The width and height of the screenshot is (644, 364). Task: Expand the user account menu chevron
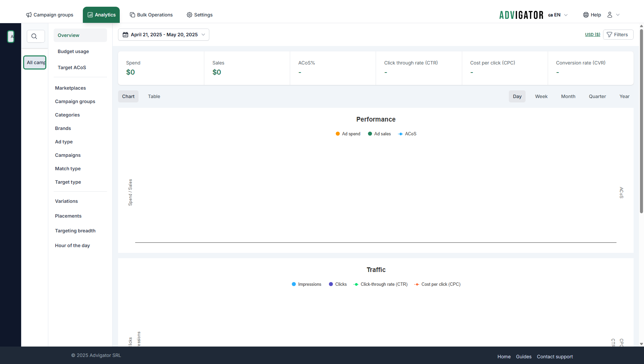(x=618, y=15)
